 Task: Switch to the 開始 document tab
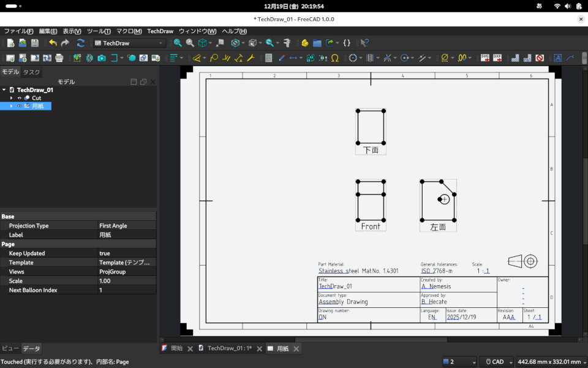tap(176, 348)
